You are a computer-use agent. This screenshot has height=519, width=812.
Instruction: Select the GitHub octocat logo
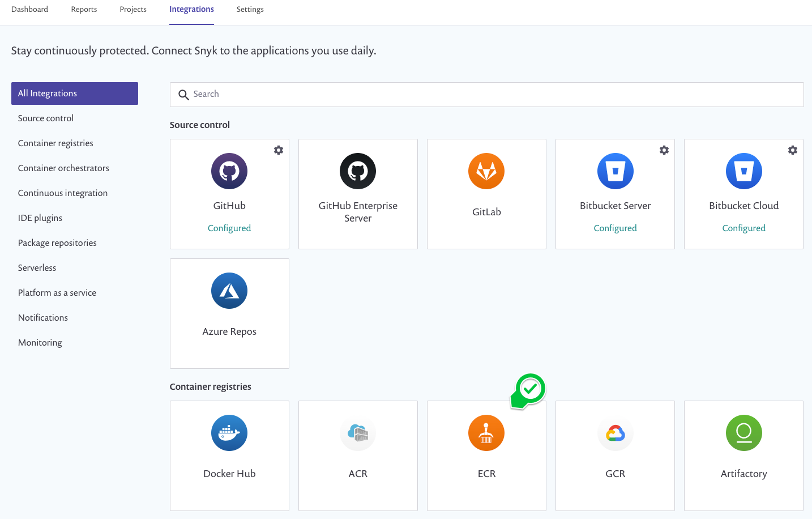[229, 171]
